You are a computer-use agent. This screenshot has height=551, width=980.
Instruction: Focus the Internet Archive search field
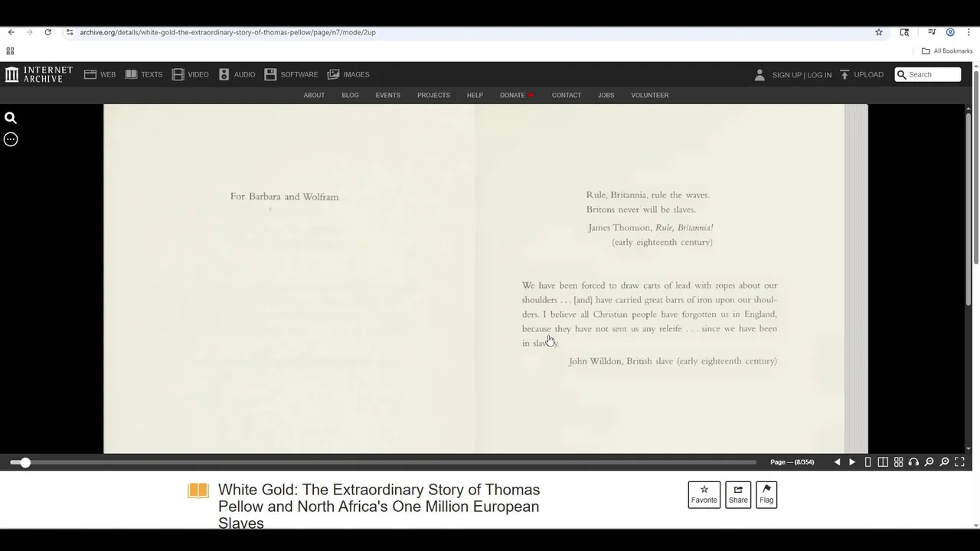click(x=928, y=74)
